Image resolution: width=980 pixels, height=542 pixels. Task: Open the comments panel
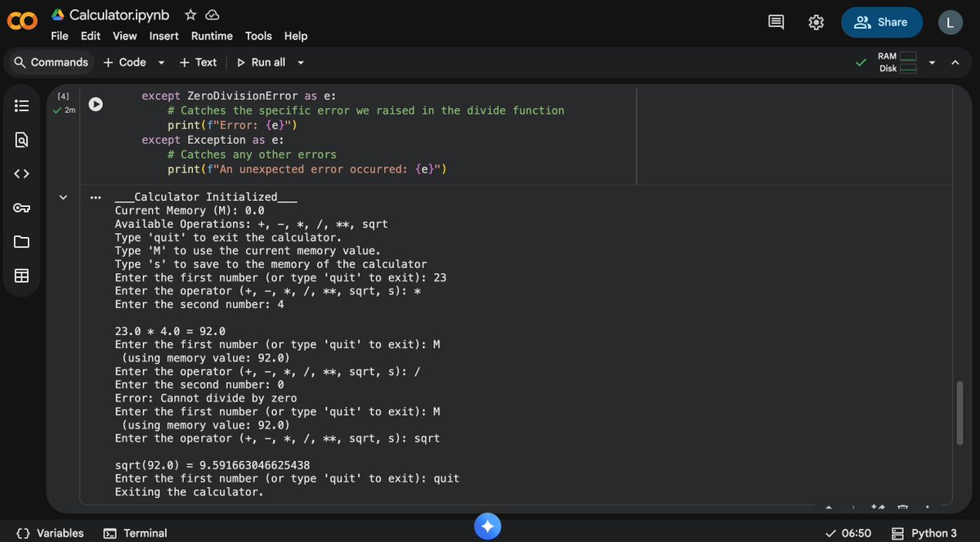775,22
